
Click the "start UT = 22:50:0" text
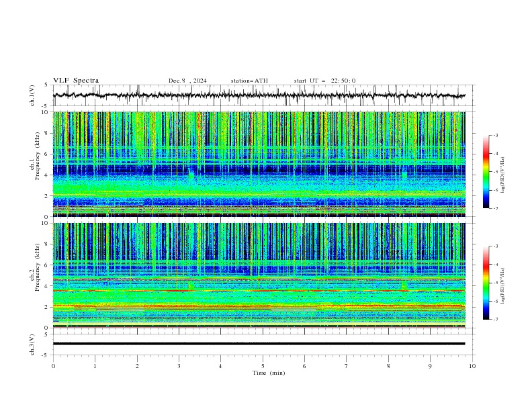tap(324, 81)
